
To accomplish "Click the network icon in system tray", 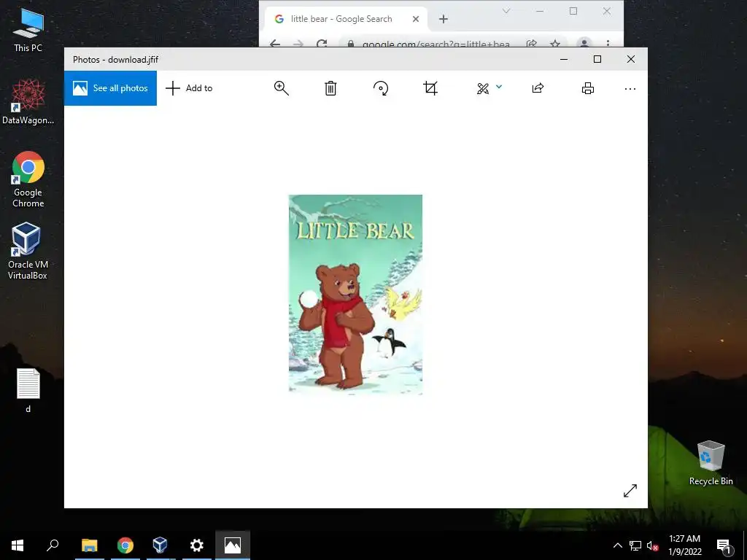I will [635, 545].
